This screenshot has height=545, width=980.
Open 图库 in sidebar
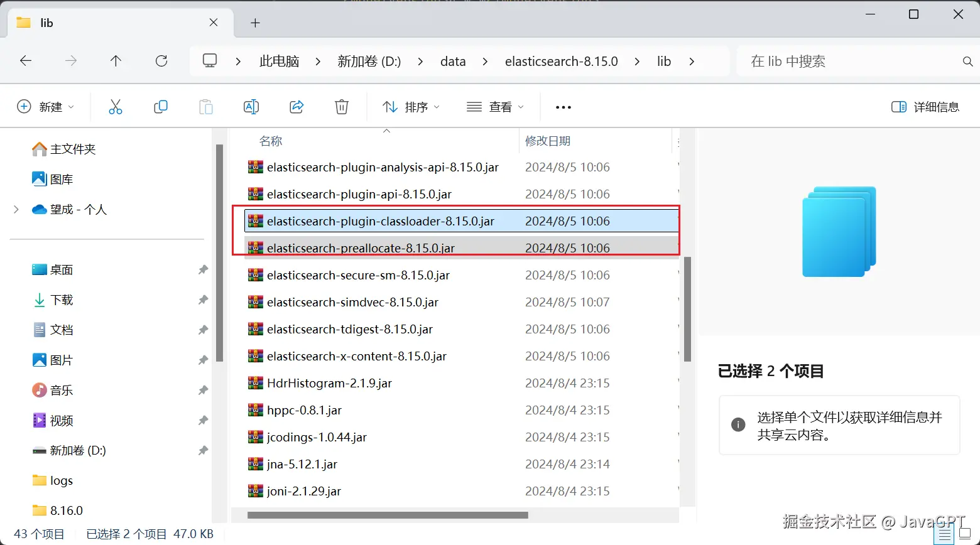(53, 179)
